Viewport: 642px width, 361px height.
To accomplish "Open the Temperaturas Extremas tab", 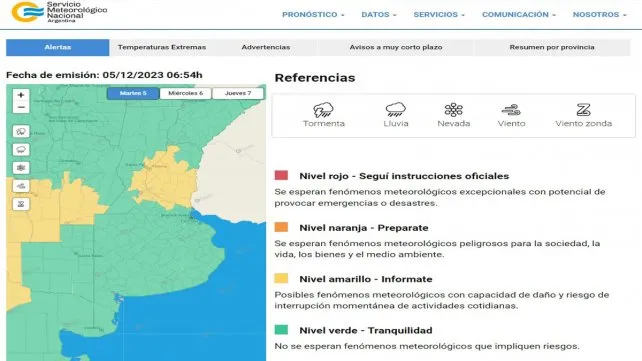I will pos(162,47).
